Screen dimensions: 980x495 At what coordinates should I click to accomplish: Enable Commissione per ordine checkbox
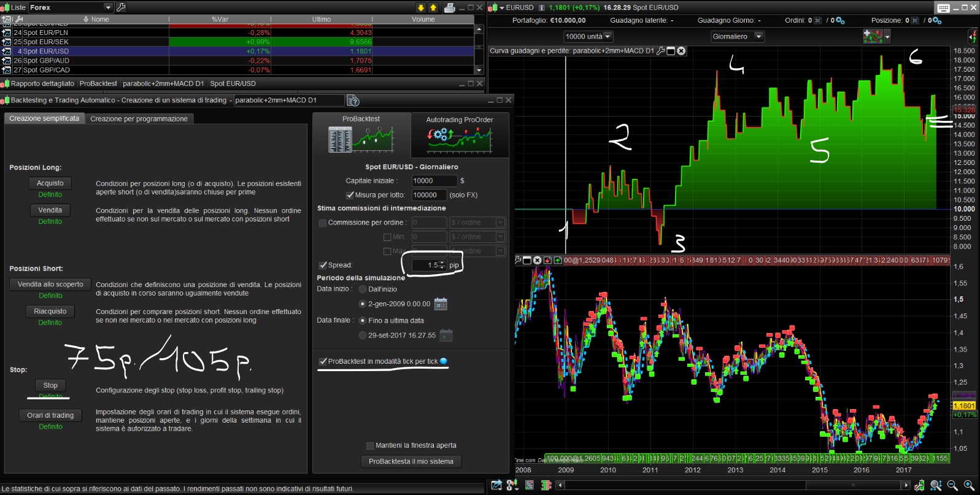pos(322,223)
